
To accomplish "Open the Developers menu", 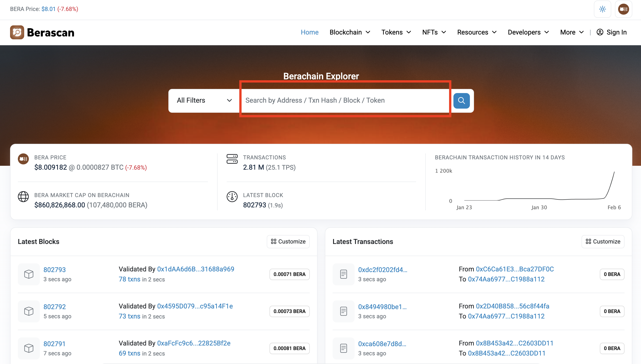I will (x=528, y=32).
